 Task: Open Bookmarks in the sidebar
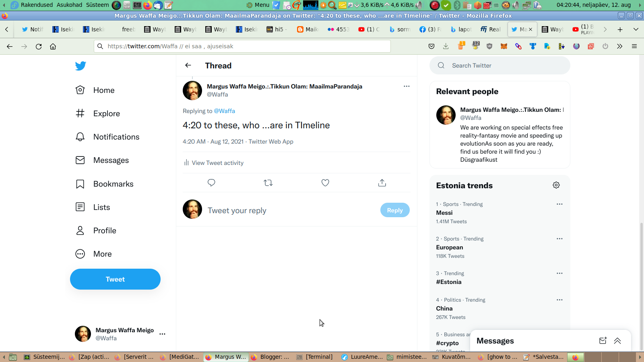click(104, 184)
